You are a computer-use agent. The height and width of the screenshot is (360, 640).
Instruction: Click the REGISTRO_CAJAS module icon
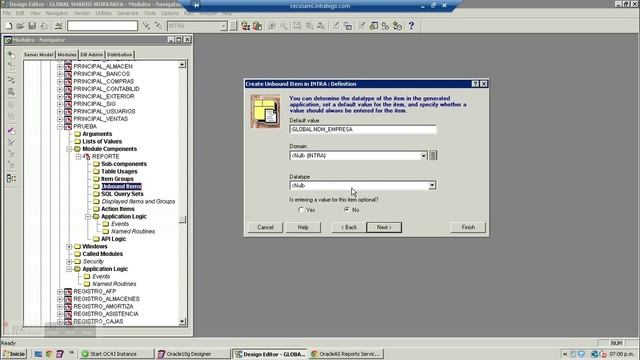tap(68, 322)
